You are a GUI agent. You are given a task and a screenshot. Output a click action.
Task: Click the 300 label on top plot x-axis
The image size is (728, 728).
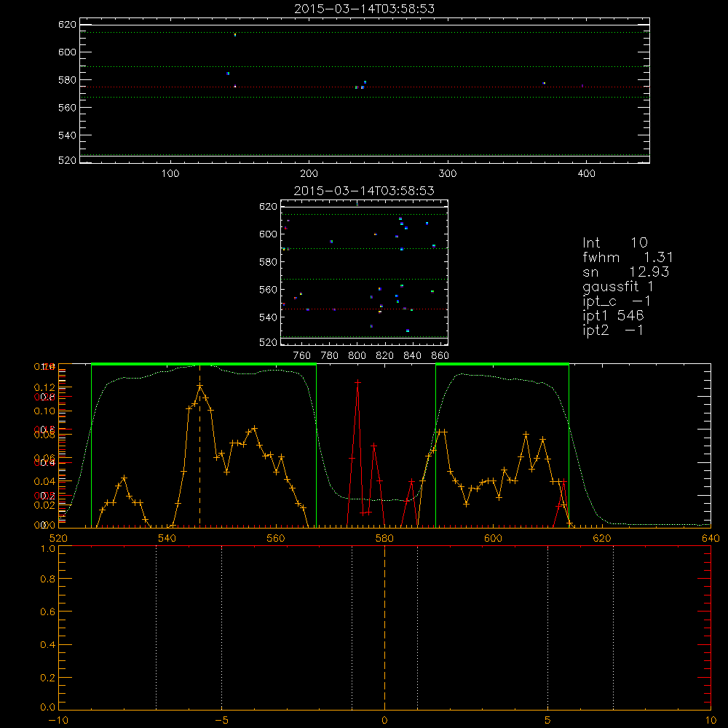click(448, 174)
